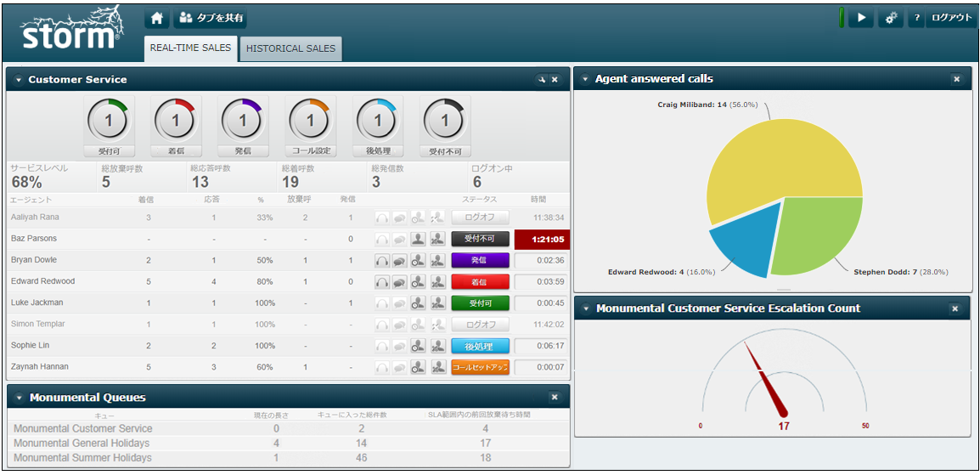
Task: Click Edward Redwood's red 着信 status button
Action: [480, 281]
